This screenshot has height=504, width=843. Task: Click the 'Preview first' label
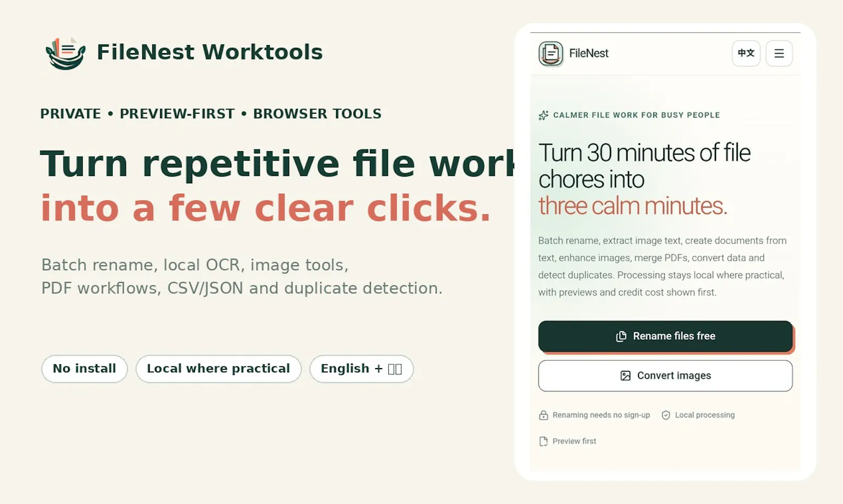click(574, 441)
